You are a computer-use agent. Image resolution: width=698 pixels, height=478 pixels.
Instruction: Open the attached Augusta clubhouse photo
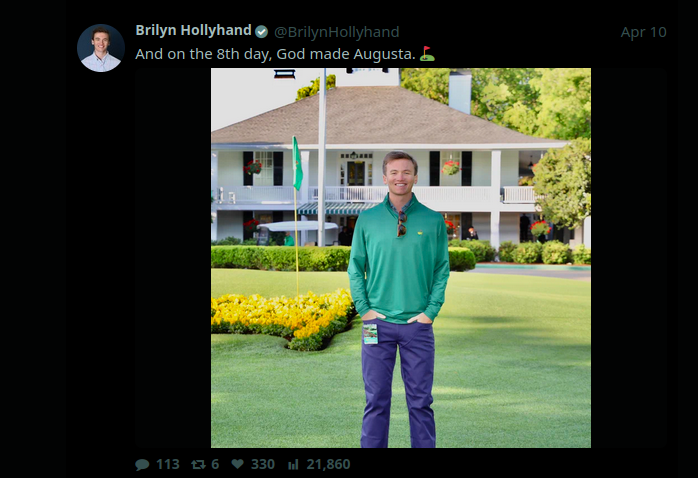(x=401, y=258)
